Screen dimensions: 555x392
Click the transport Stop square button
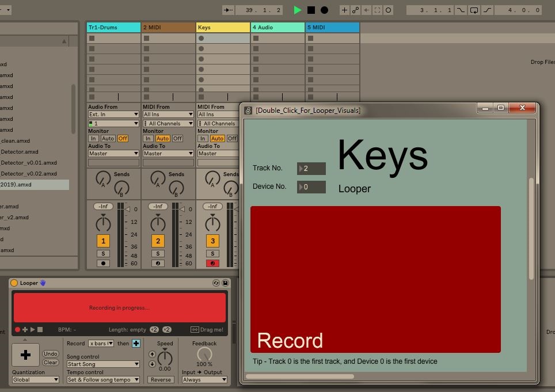coord(311,10)
